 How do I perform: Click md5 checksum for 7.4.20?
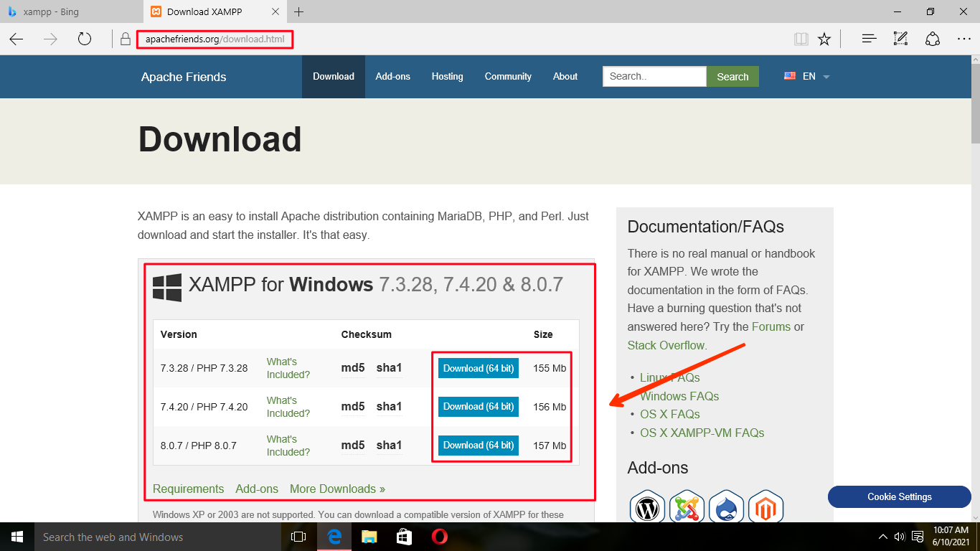click(353, 407)
